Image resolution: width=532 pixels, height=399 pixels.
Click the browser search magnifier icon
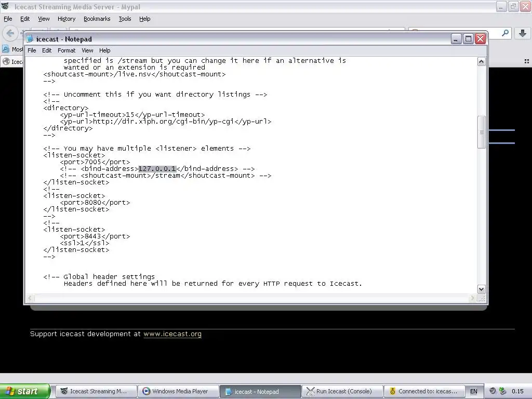point(505,33)
